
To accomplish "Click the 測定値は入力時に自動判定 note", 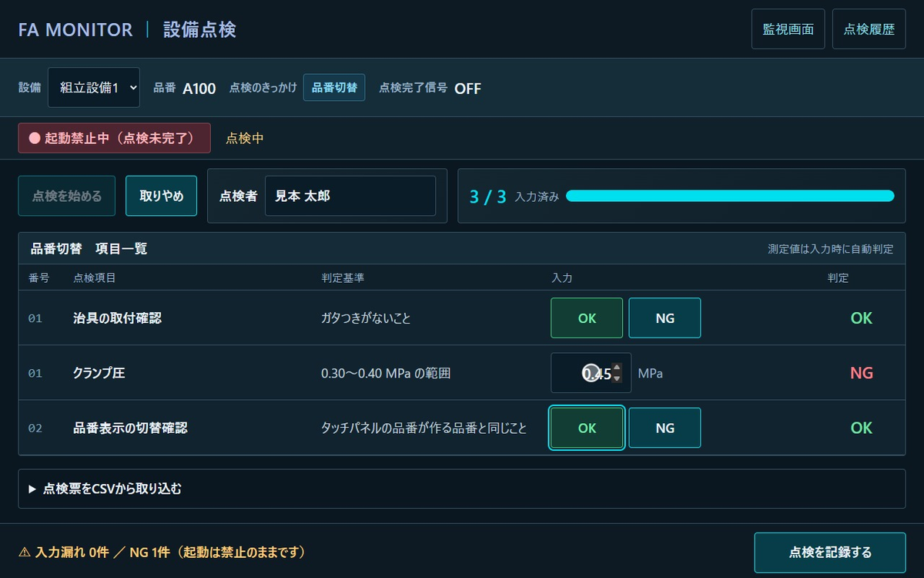I will [831, 249].
